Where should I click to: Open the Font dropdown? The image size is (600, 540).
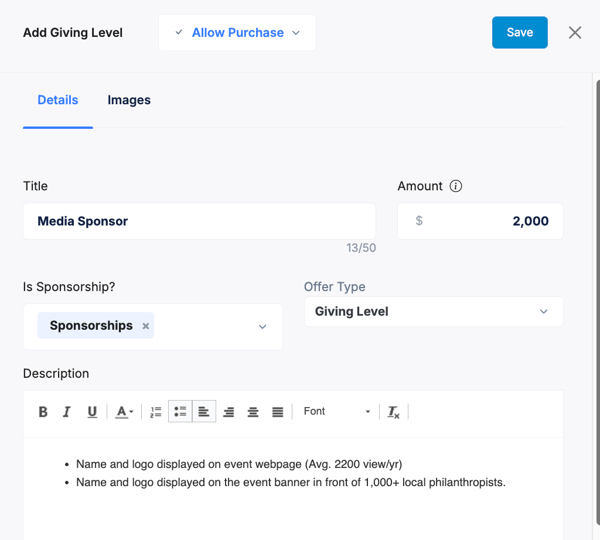[337, 412]
